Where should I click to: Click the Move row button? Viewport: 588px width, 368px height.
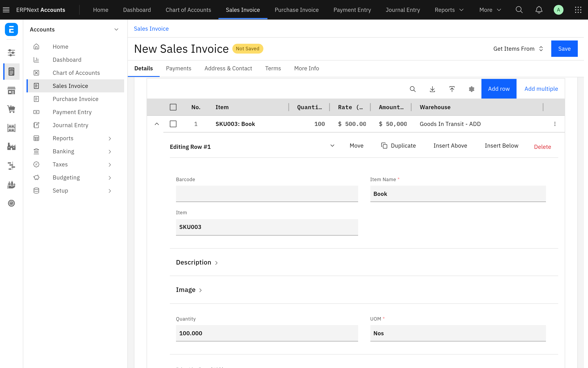pos(356,146)
